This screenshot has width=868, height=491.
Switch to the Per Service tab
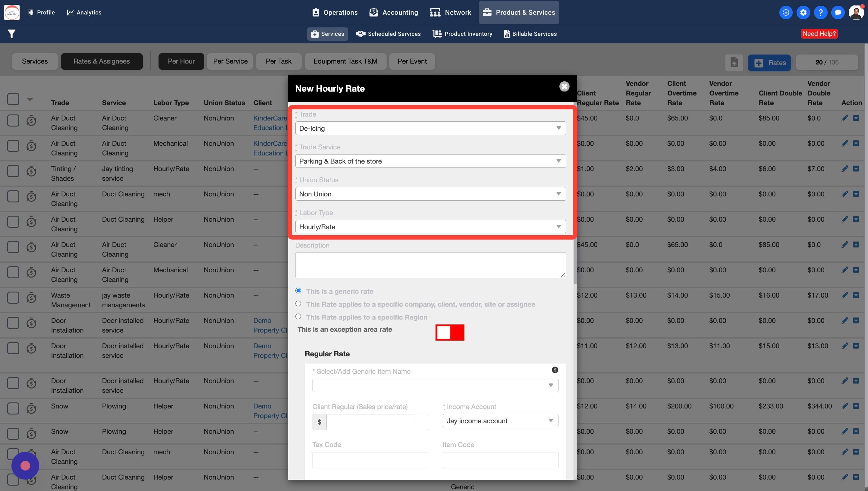pyautogui.click(x=230, y=61)
